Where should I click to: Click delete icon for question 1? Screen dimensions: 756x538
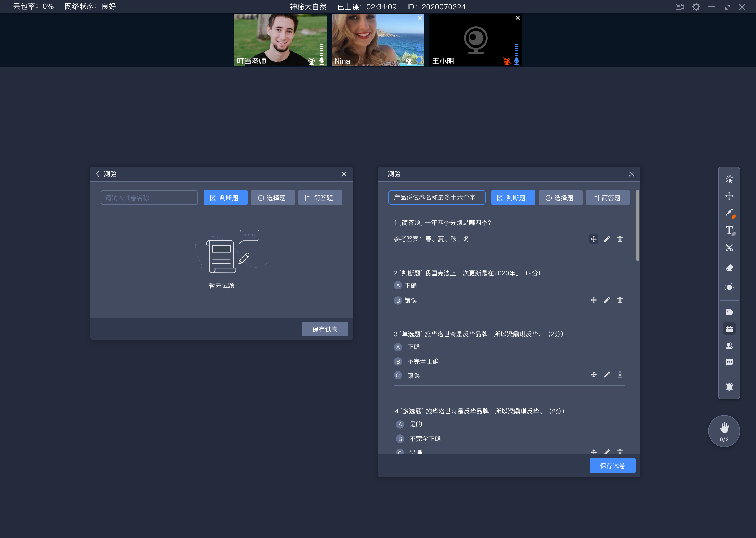point(620,239)
